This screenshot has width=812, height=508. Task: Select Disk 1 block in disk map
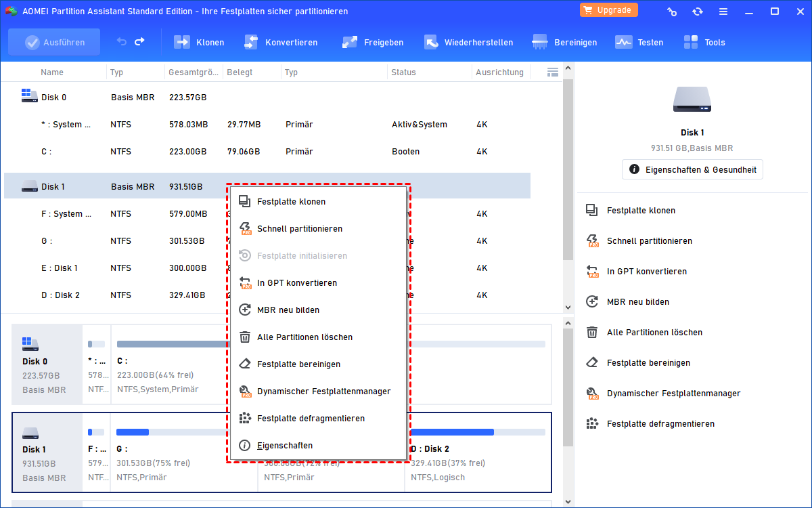[x=47, y=452]
